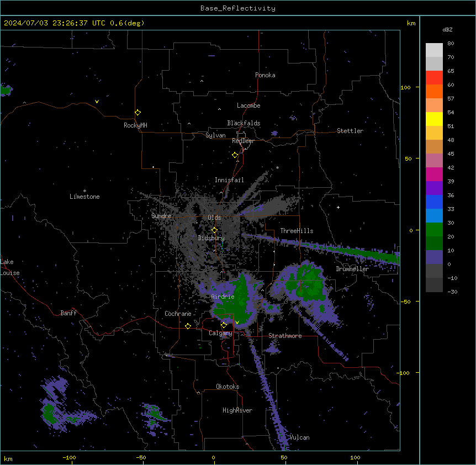Click the Banff label
This screenshot has height=465, width=476.
pos(68,313)
